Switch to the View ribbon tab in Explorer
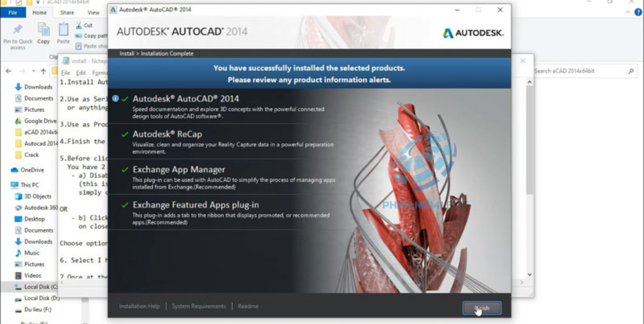 pos(93,12)
